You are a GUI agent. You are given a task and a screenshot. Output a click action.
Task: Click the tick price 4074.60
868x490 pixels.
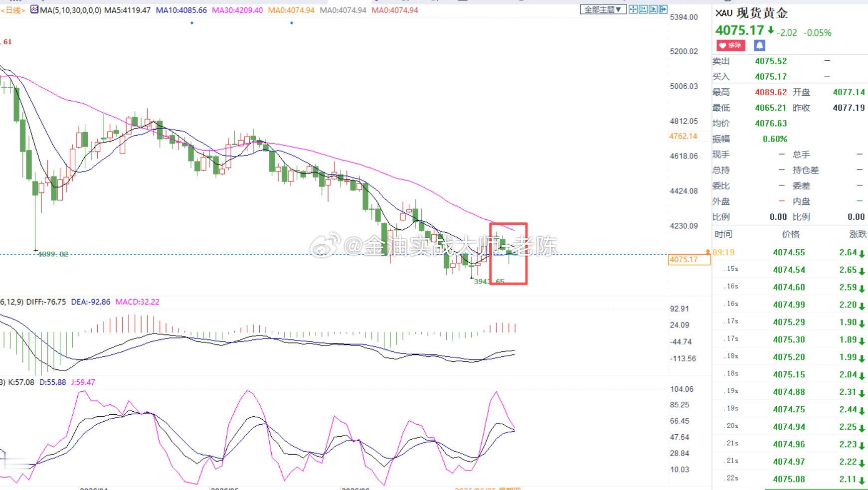tap(789, 288)
